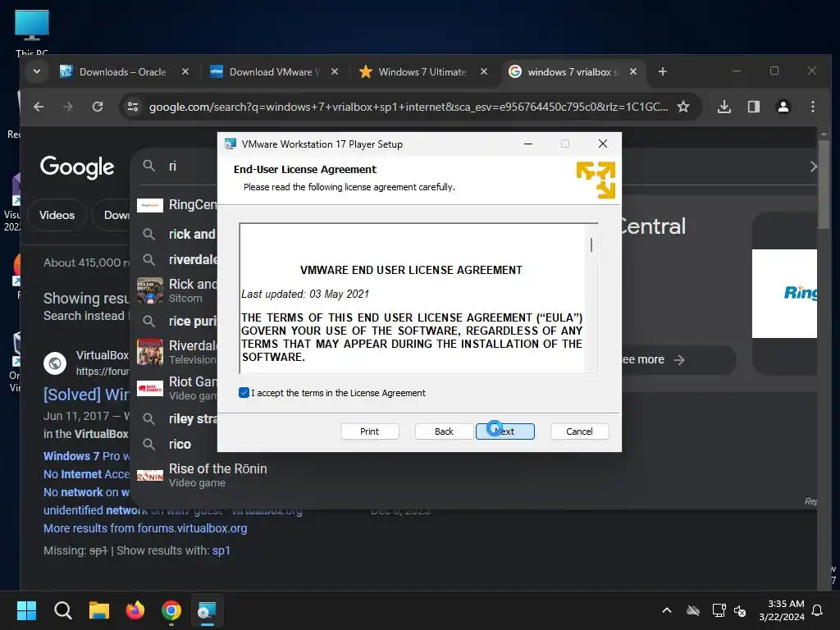Click the muted volume tray icon

pyautogui.click(x=740, y=610)
